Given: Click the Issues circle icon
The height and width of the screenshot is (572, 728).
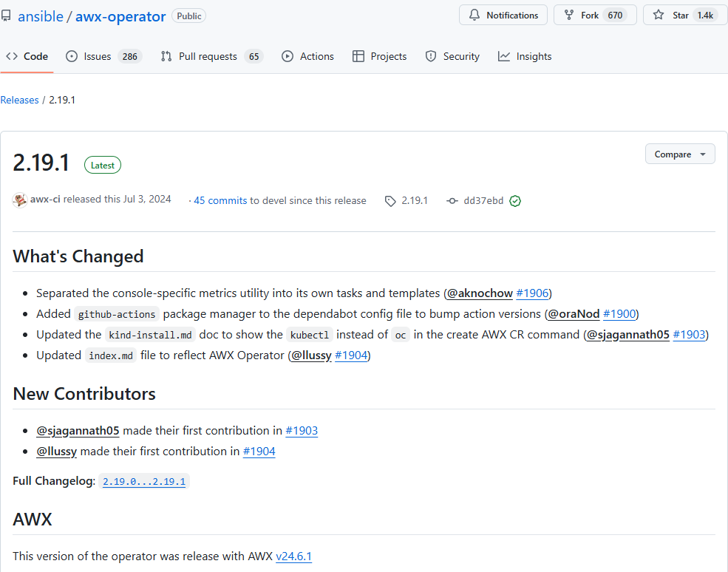Looking at the screenshot, I should 72,56.
